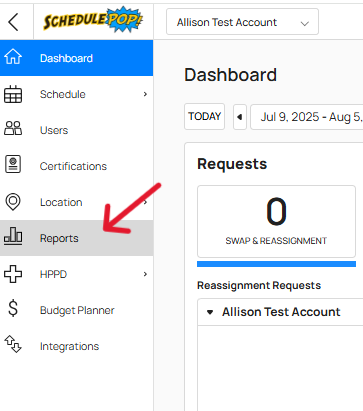Click the Swap & Reassignment requests card

(x=276, y=221)
